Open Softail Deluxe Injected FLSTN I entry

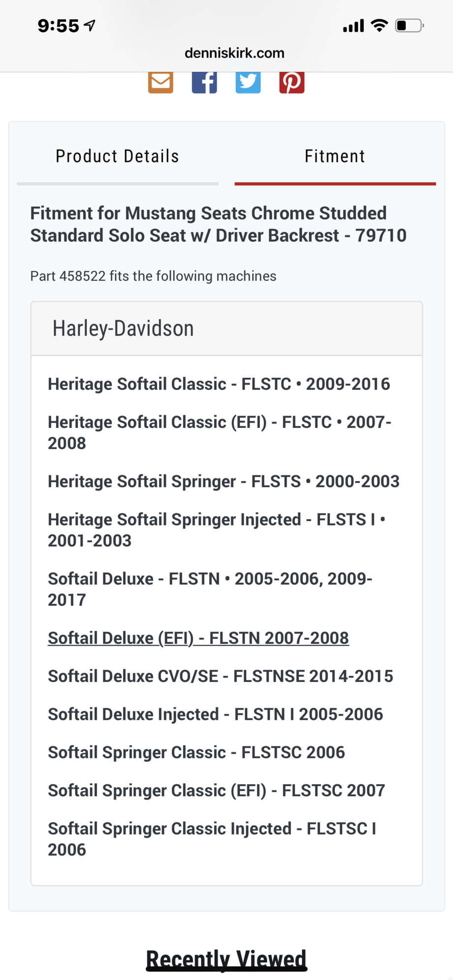click(x=215, y=715)
